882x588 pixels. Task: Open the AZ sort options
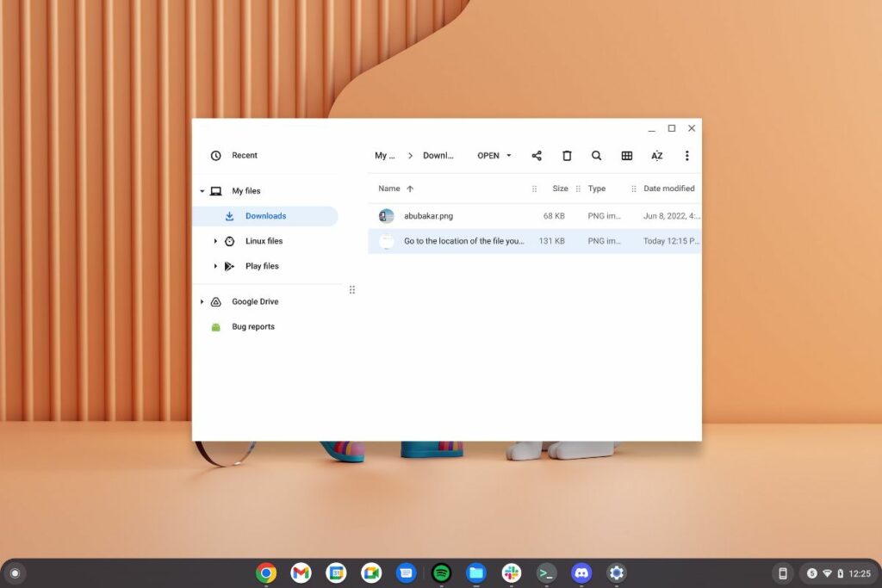click(656, 156)
